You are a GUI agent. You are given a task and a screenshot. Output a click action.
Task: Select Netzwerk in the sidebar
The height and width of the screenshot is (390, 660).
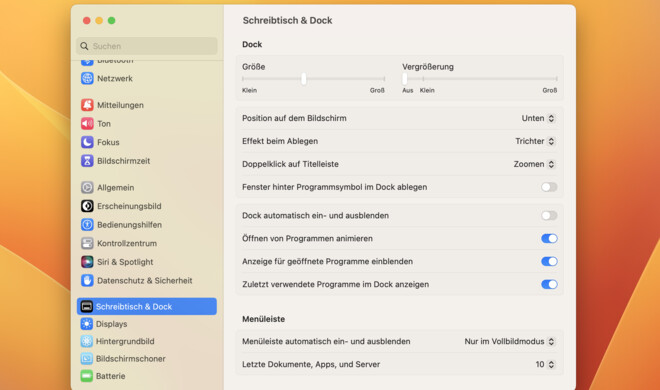click(146, 78)
